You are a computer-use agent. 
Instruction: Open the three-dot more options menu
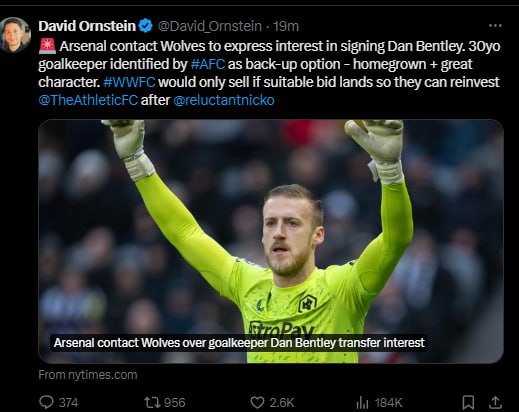coord(495,25)
